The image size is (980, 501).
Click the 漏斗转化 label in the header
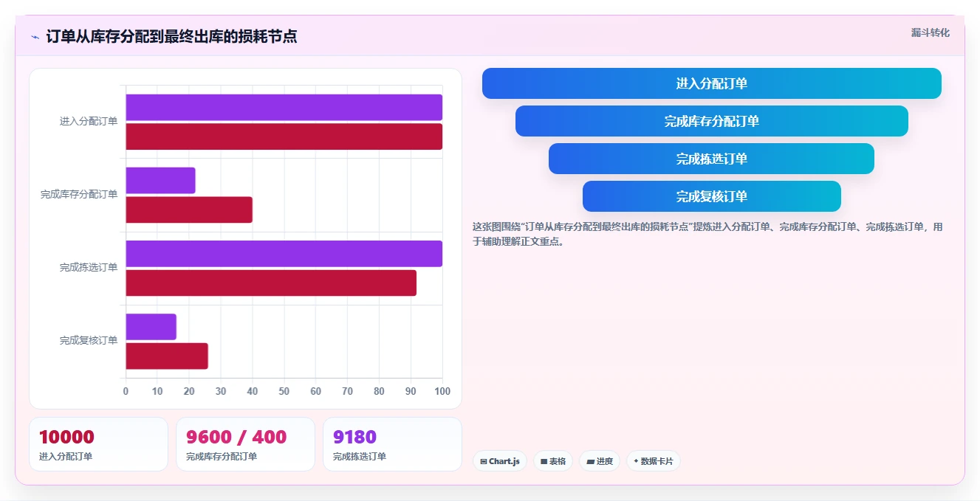[x=931, y=32]
